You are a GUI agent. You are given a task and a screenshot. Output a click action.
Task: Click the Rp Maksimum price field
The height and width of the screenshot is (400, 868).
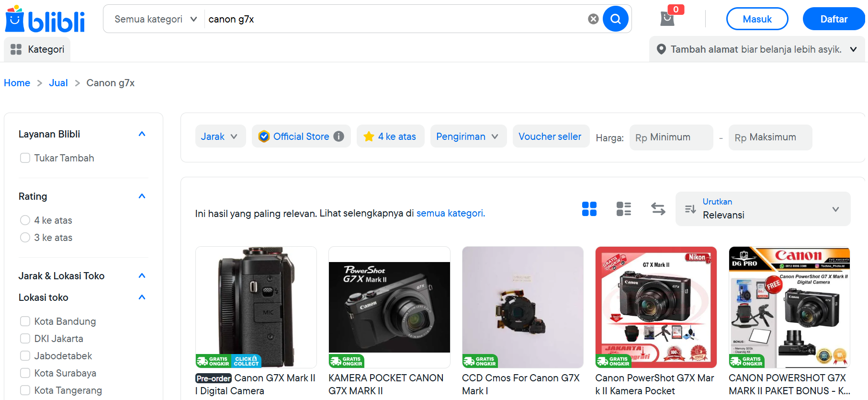(x=770, y=137)
